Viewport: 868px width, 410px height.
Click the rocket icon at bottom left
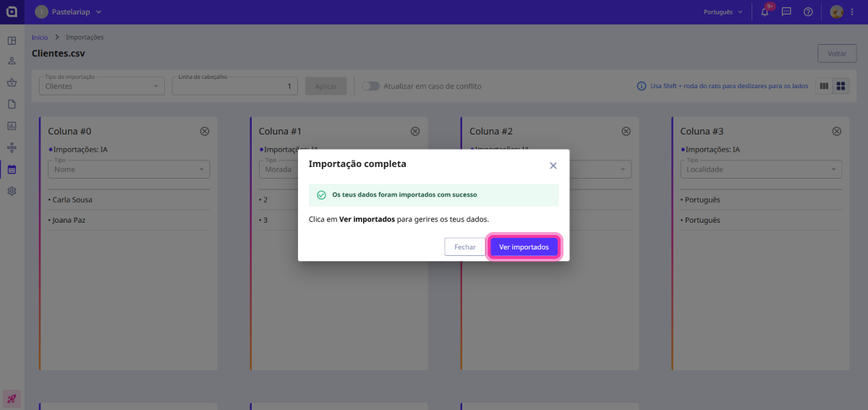[12, 398]
